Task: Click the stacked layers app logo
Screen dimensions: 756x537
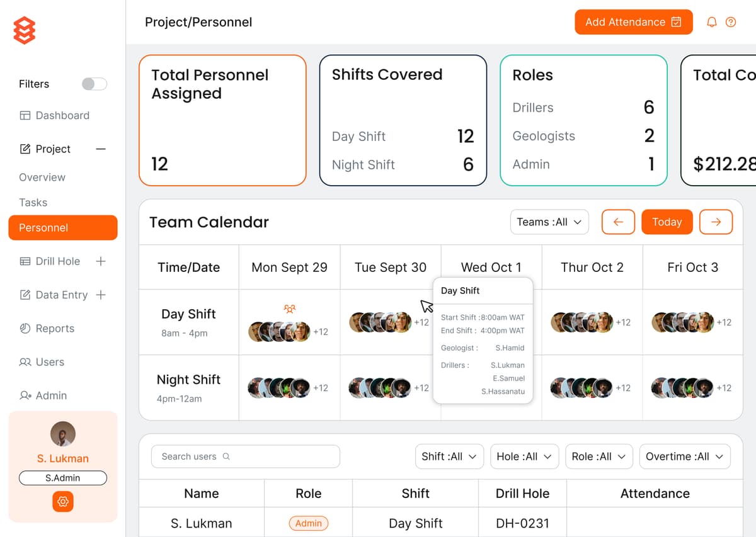Action: click(x=25, y=30)
